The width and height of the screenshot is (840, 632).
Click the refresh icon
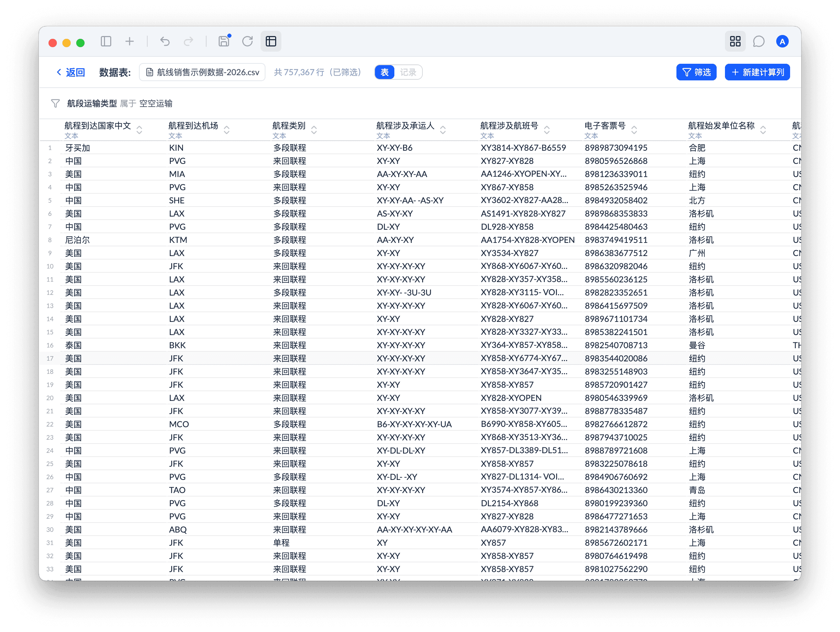(247, 41)
